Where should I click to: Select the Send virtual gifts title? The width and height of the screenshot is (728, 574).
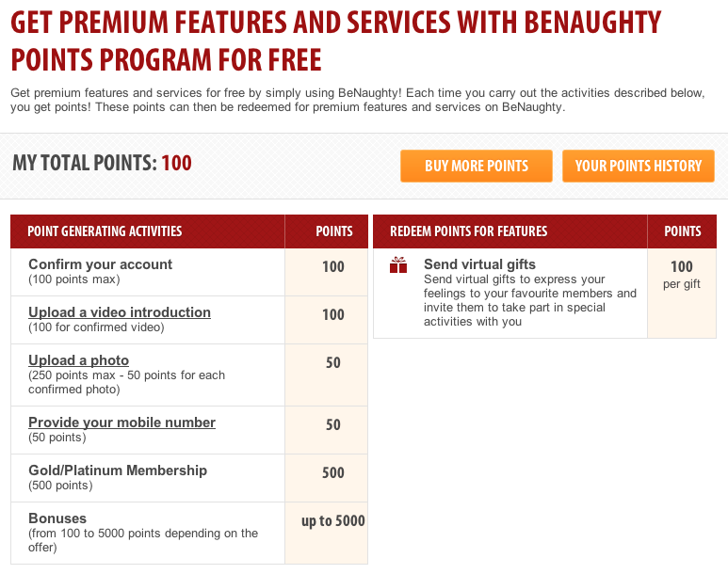coord(479,264)
